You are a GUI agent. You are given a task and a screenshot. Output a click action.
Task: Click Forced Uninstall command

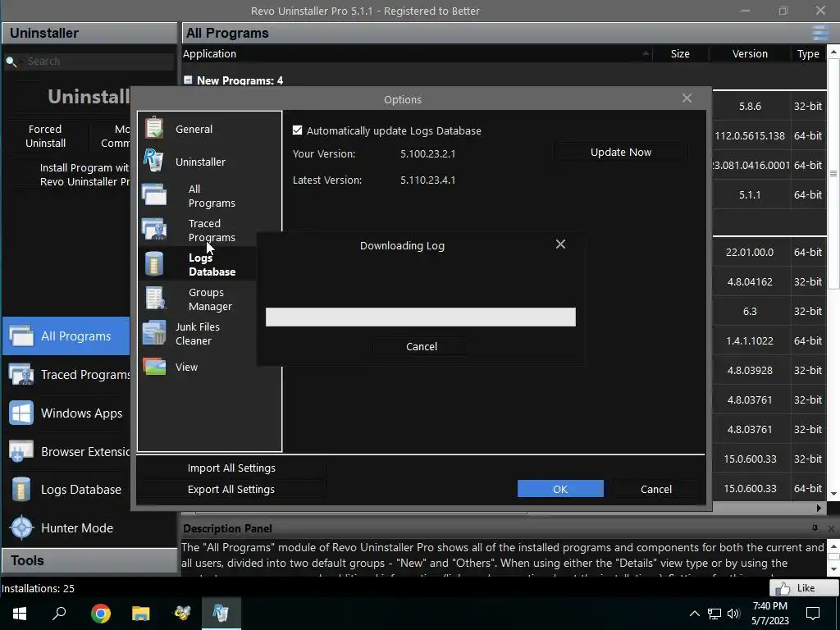(46, 136)
